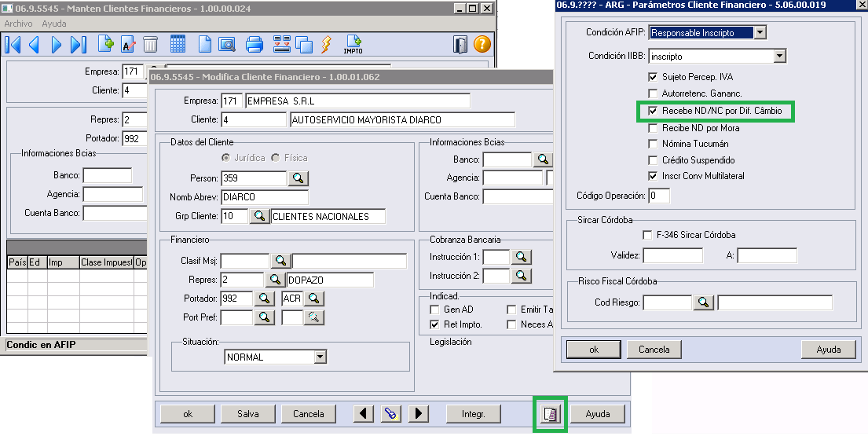Uncheck Inscr Conv Multilateral

point(653,176)
